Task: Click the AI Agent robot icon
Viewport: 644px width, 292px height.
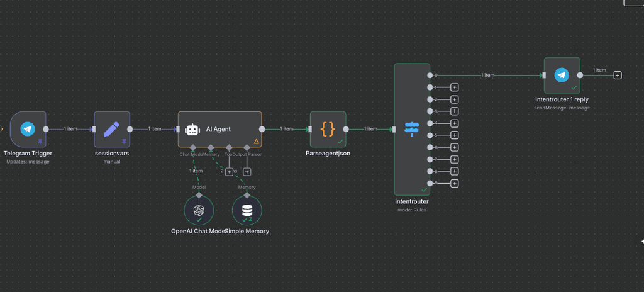Action: 193,129
